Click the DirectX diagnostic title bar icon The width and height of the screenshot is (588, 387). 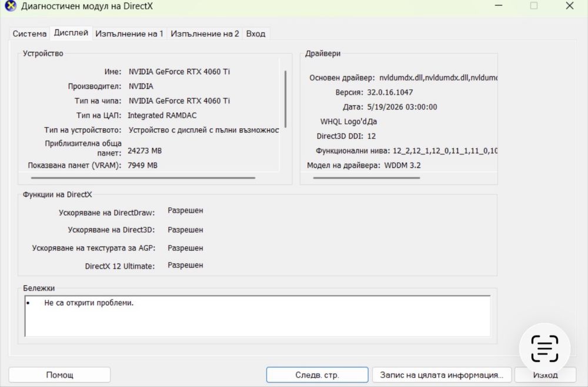[11, 6]
